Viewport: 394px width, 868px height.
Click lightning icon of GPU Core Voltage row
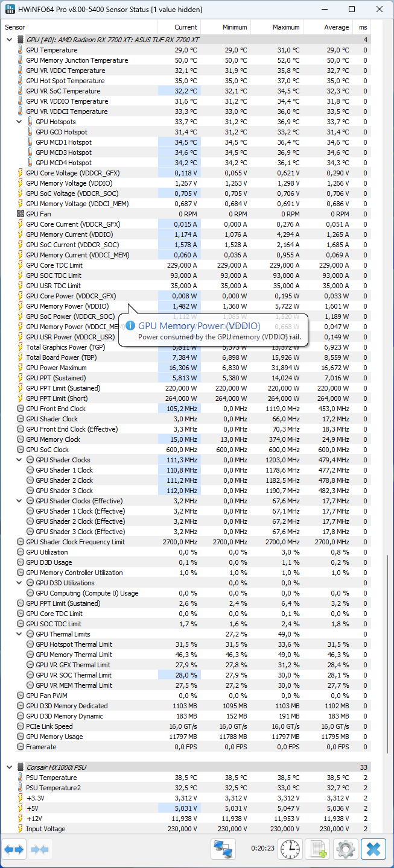tap(21, 173)
